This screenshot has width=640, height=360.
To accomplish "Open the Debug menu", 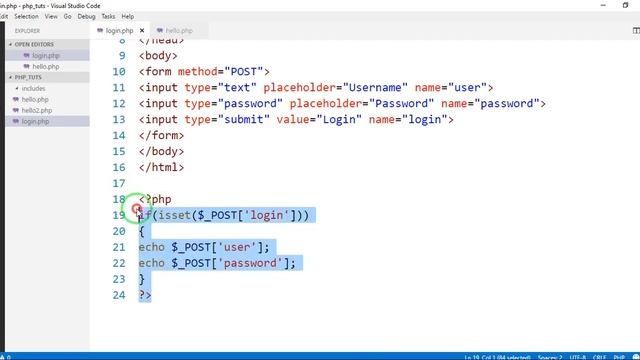I will tap(86, 16).
